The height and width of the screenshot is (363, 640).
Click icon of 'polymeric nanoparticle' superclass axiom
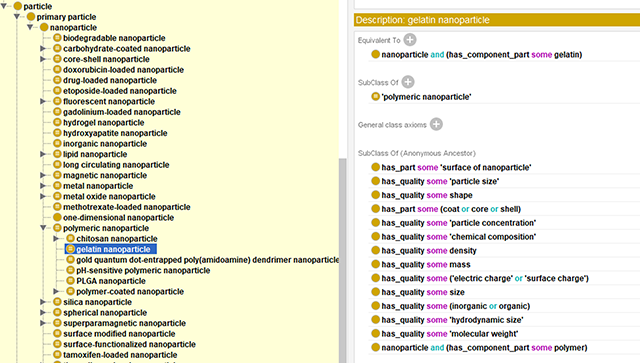coord(376,97)
